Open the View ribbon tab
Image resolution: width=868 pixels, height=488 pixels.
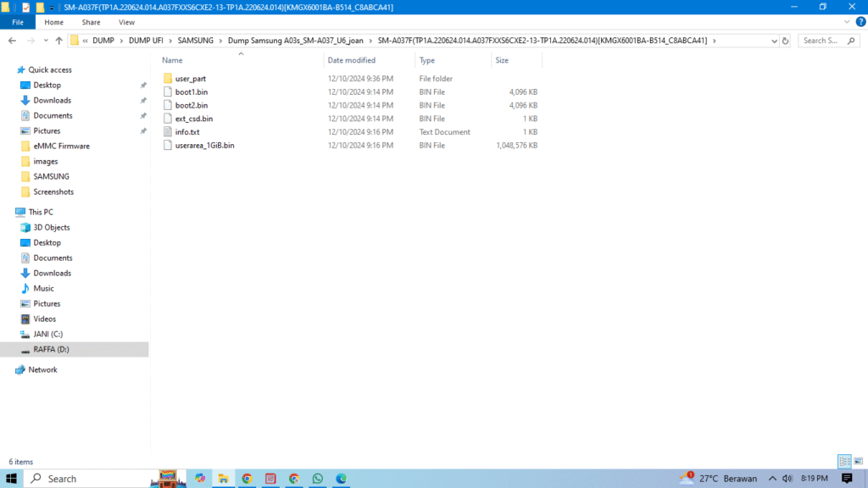[x=126, y=22]
